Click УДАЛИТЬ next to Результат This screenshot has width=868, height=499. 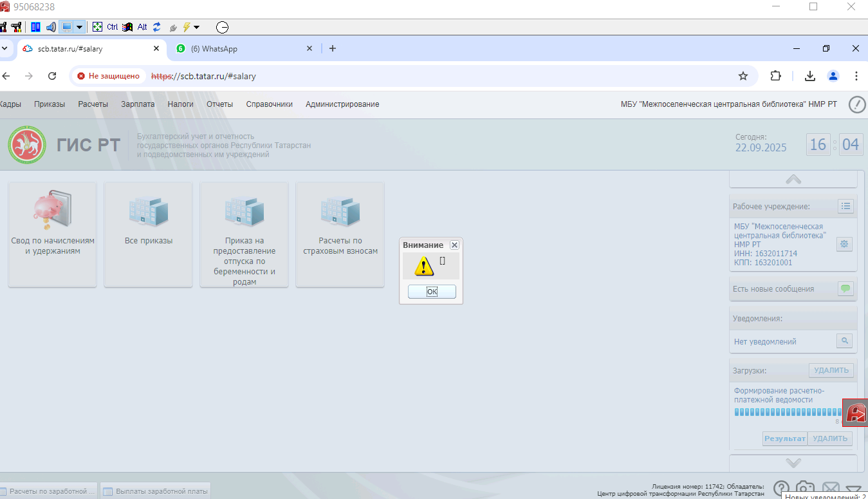click(830, 438)
